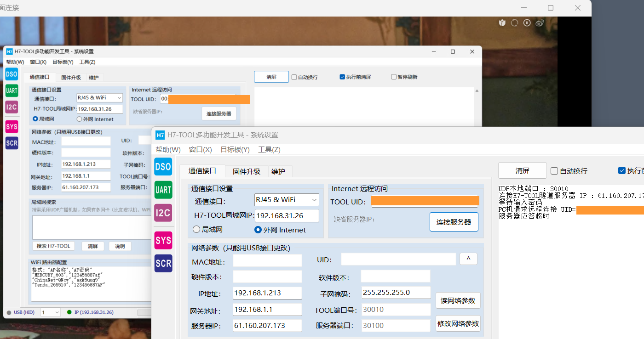
Task: Open the DSO oscilloscope icon in front window
Action: tap(163, 167)
